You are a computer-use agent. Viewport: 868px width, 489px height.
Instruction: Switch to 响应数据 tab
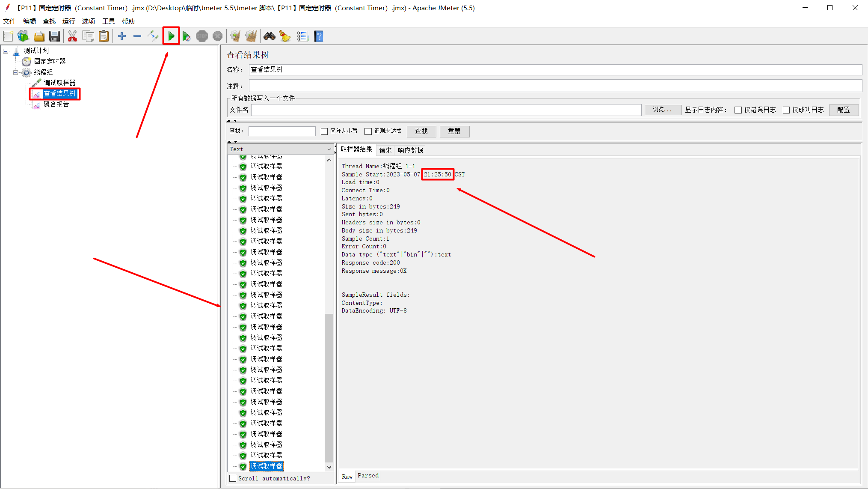[x=410, y=150]
